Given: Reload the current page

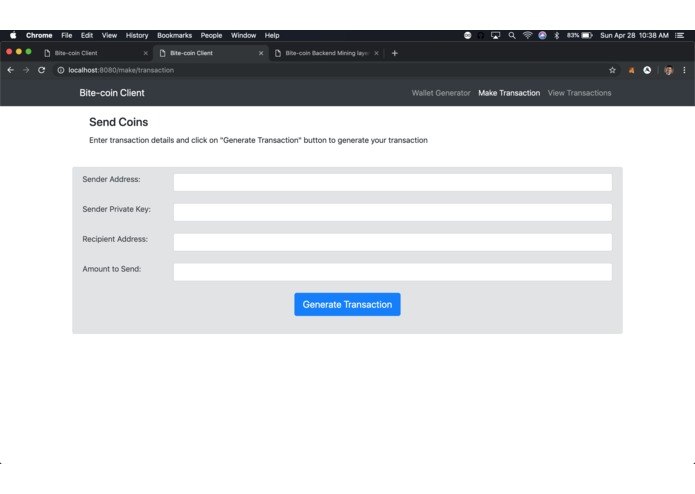Looking at the screenshot, I should 41,70.
